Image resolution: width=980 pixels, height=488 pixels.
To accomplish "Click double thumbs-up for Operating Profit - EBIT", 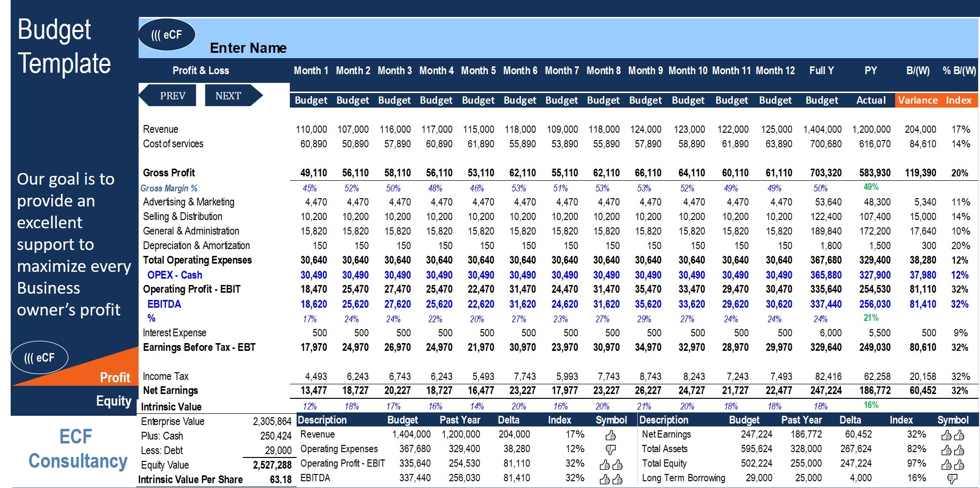I will click(x=611, y=464).
